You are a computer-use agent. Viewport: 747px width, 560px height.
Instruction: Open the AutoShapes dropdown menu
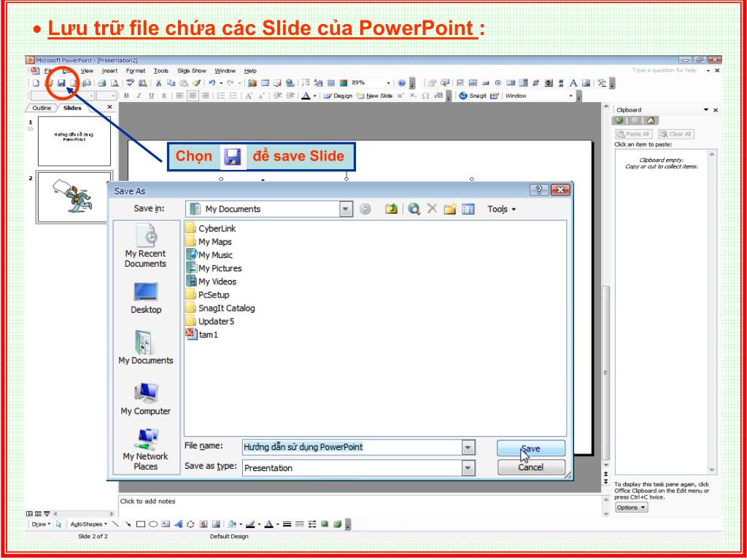(88, 524)
